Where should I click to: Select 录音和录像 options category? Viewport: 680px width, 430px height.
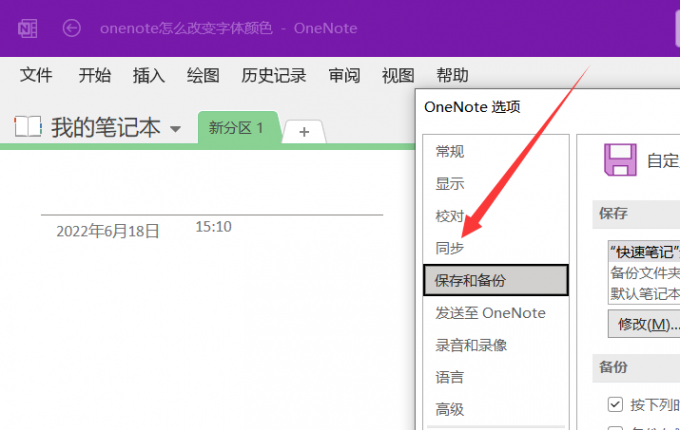coord(471,345)
